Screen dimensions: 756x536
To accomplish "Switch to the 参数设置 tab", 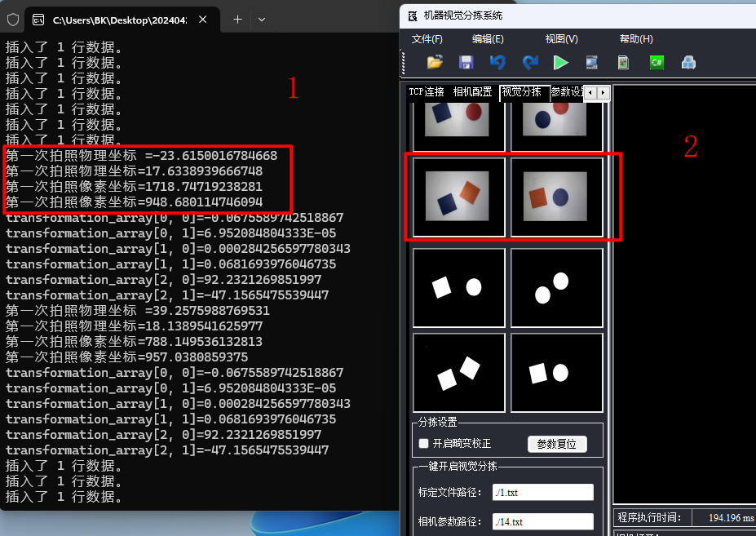I will [x=567, y=91].
